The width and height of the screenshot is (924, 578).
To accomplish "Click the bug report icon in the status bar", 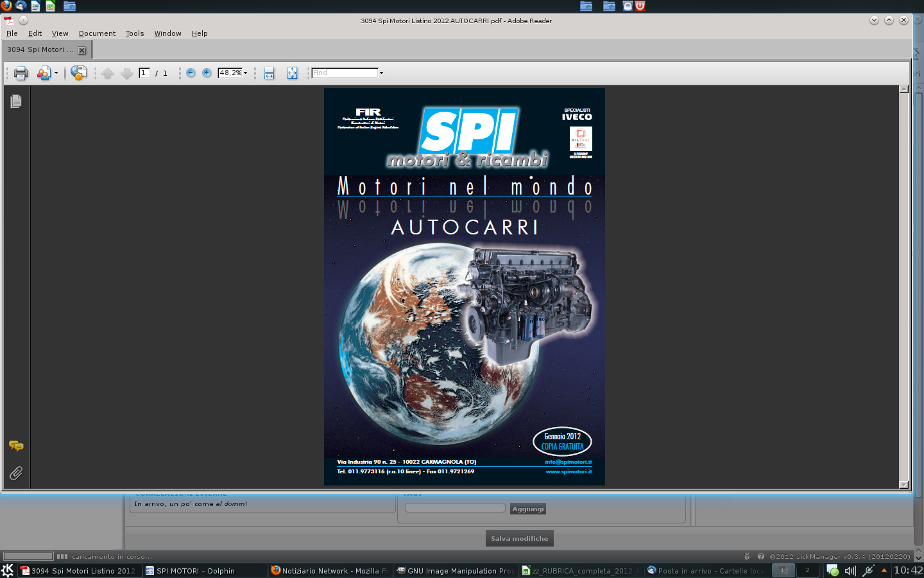I will pyautogui.click(x=747, y=556).
